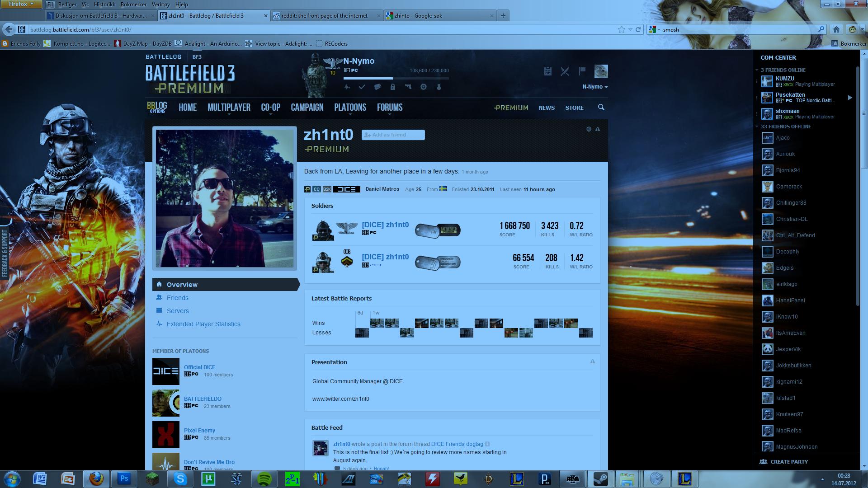The image size is (868, 488).
Task: Click zh1nt0's profile photo
Action: coord(225,198)
